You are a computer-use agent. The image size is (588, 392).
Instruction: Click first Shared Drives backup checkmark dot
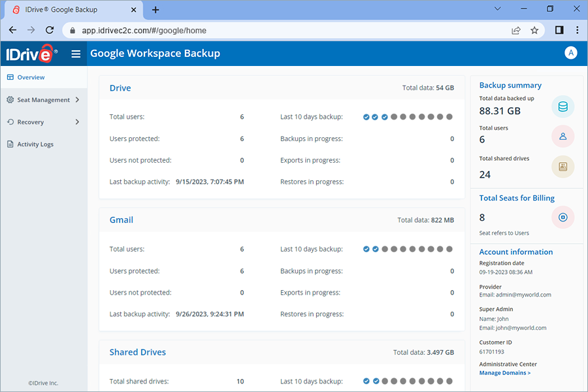(367, 381)
